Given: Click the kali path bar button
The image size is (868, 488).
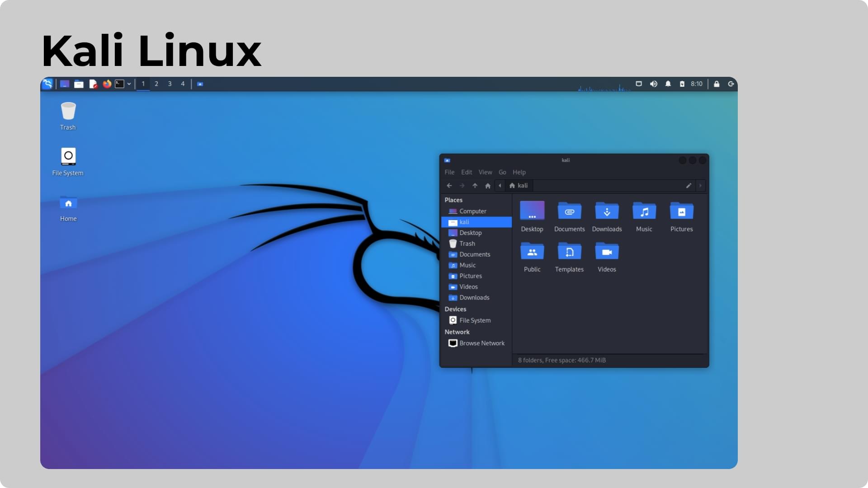Looking at the screenshot, I should (x=519, y=186).
